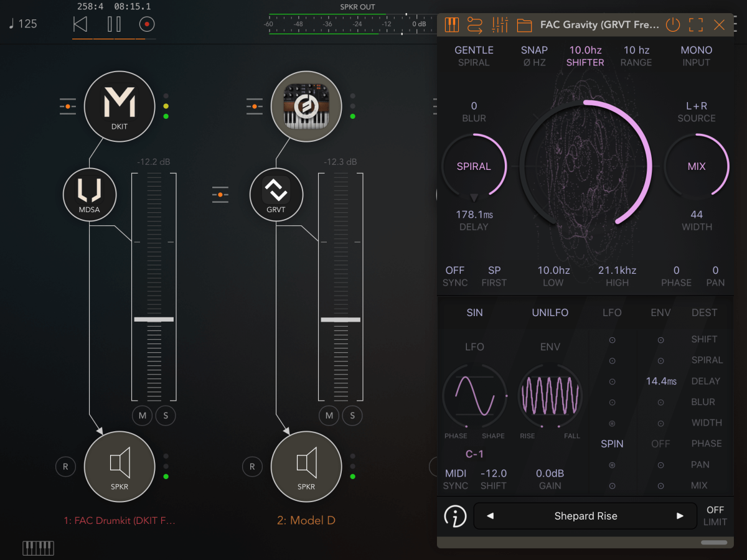
Task: Change the SIN LFO waveform selector
Action: (x=474, y=312)
